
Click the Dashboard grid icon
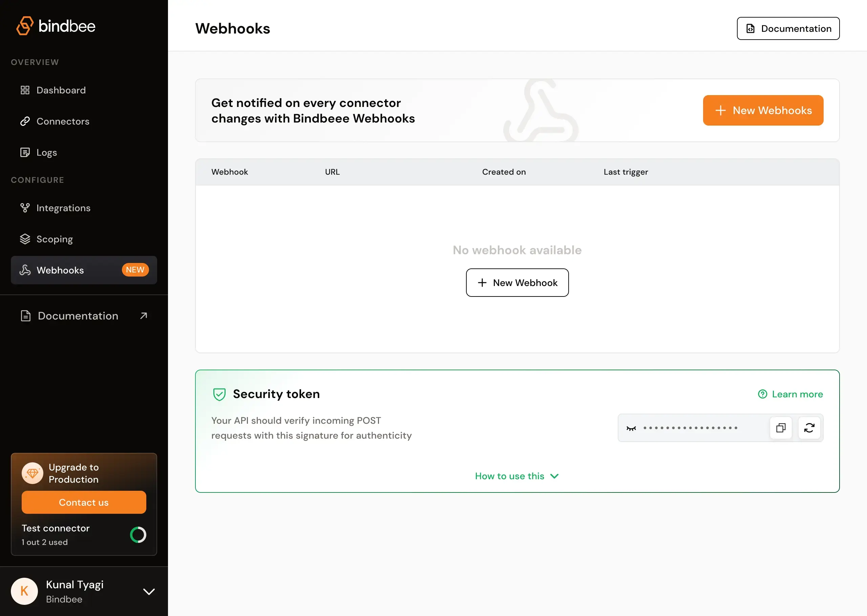click(x=24, y=90)
